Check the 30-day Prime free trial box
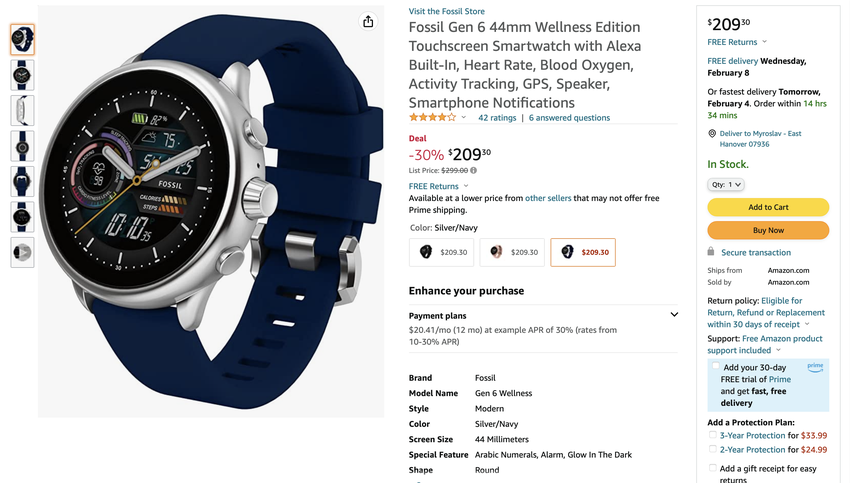Viewport: 850px width, 483px height. pyautogui.click(x=715, y=368)
